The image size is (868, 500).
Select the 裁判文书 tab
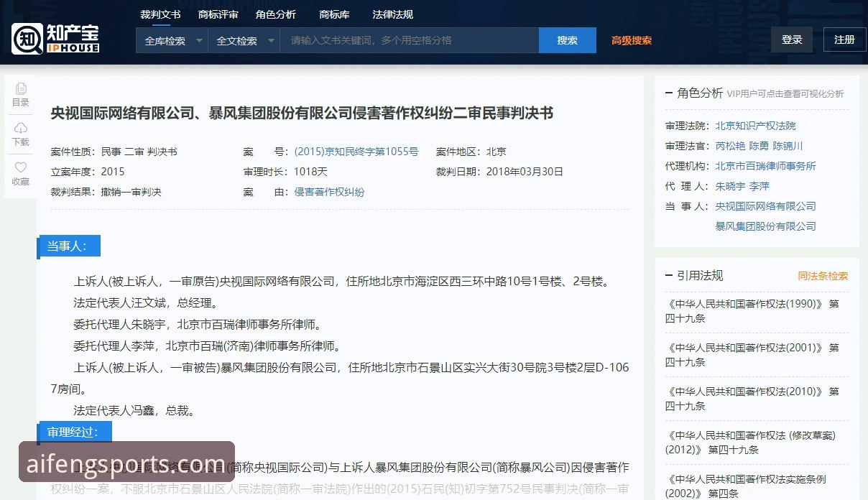click(x=160, y=14)
